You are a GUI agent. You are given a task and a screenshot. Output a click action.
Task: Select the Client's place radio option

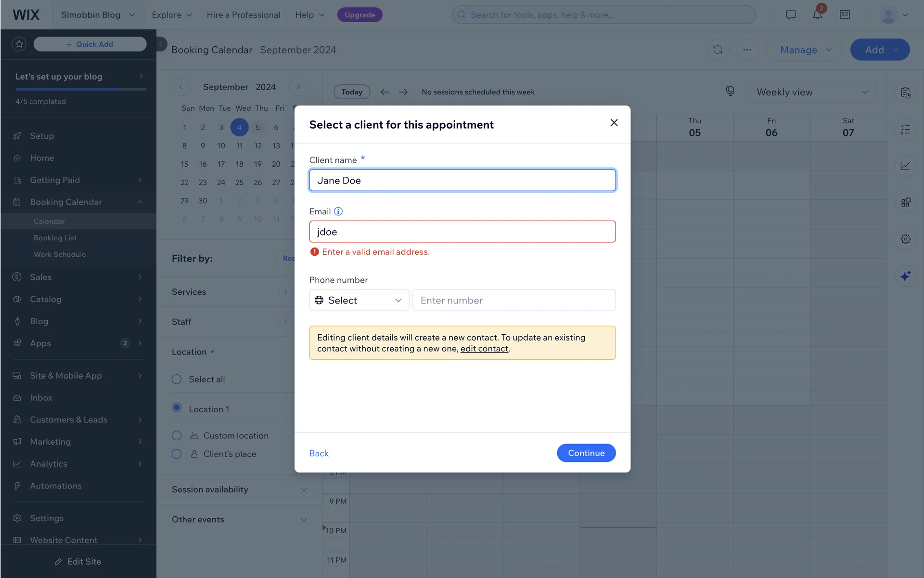(x=177, y=454)
